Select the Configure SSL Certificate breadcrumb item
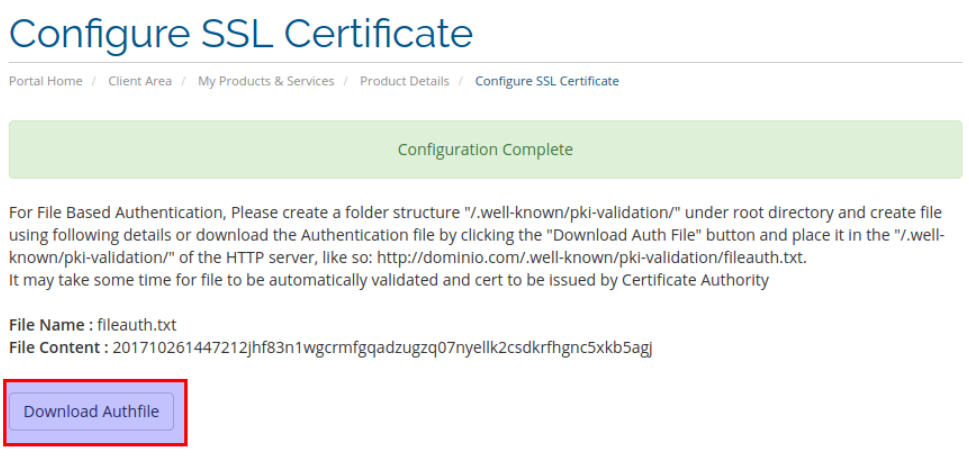Screen dimensions: 969x463 (547, 81)
